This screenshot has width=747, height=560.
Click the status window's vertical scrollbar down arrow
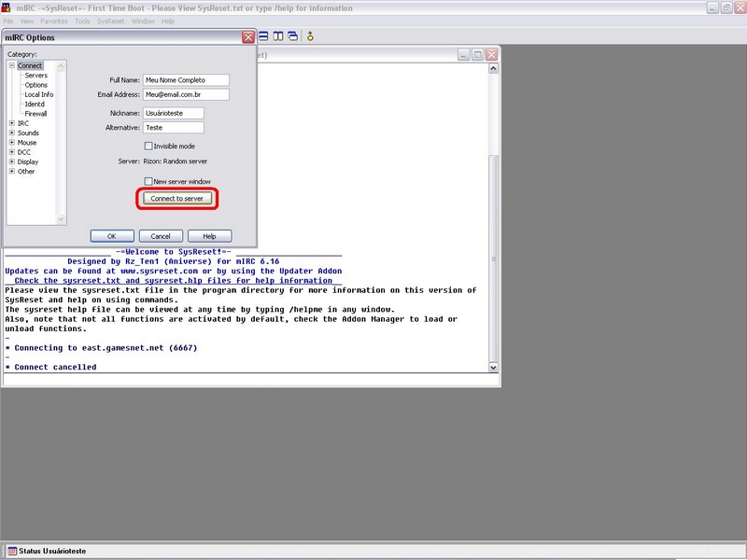point(494,369)
